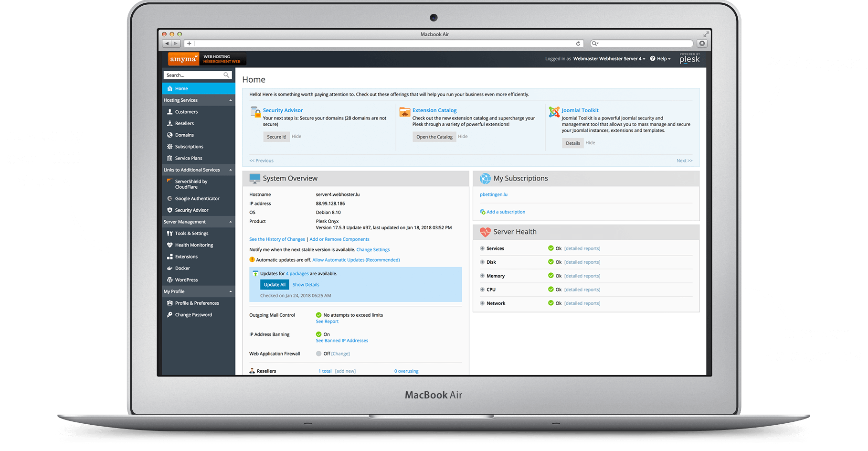Collapse the Server Management section

tap(231, 222)
